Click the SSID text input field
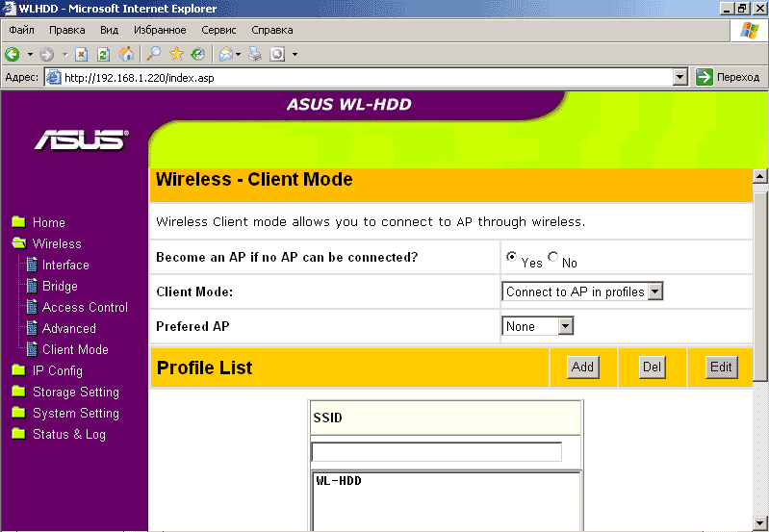 coord(437,451)
